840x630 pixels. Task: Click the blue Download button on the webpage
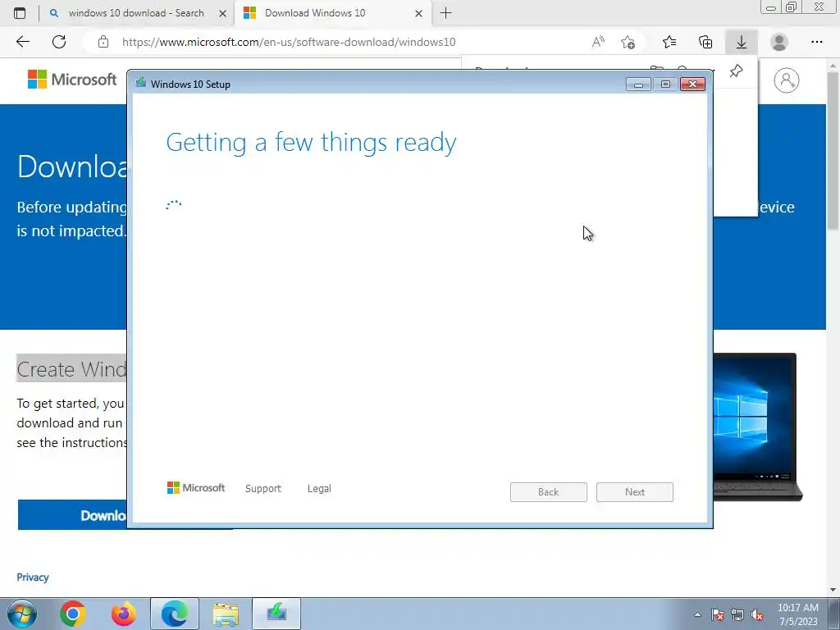(x=72, y=515)
